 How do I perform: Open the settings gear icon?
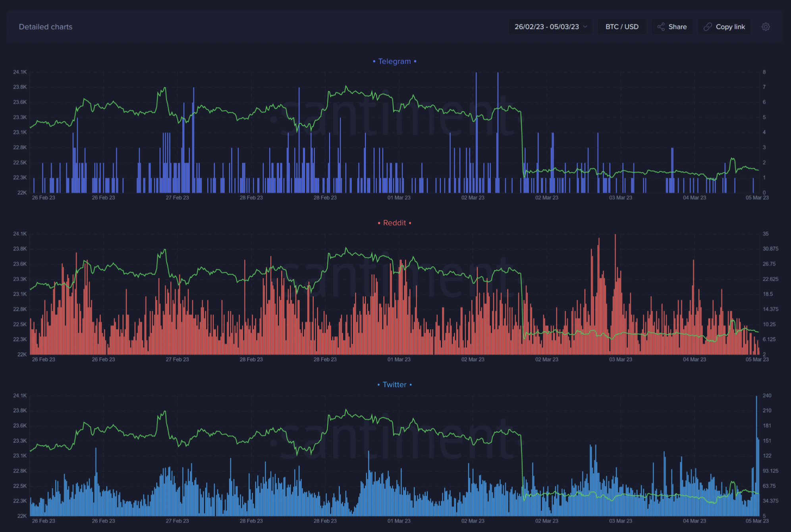766,27
